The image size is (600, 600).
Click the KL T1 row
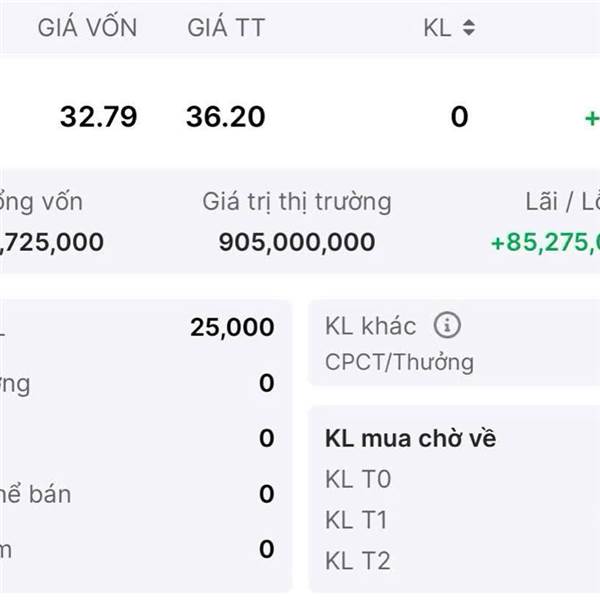pos(356,520)
